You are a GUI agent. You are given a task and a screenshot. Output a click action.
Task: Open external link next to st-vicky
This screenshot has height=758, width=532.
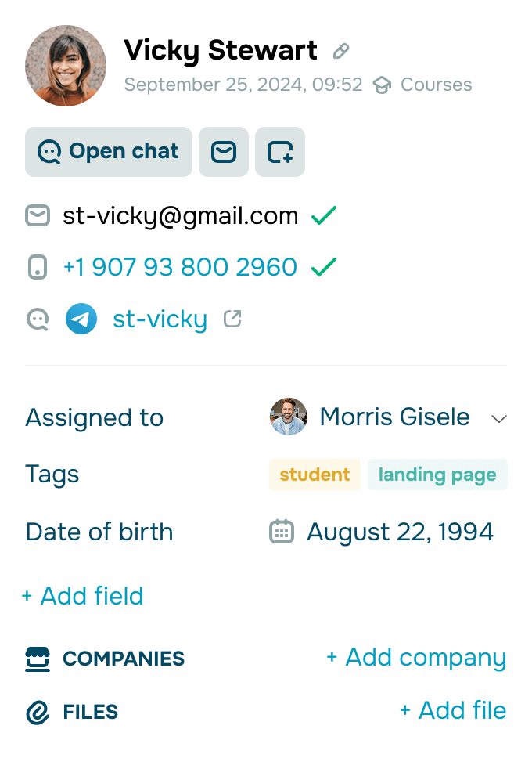[232, 319]
